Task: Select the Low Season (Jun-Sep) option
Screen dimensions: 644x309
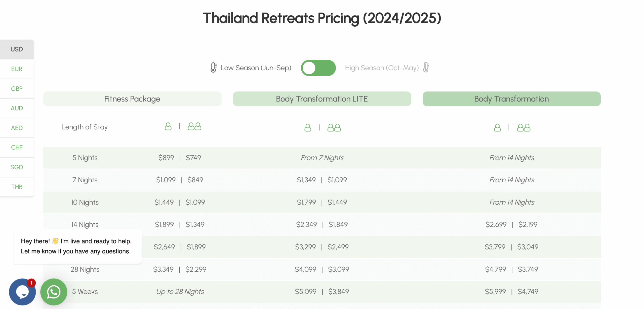Action: pyautogui.click(x=256, y=67)
